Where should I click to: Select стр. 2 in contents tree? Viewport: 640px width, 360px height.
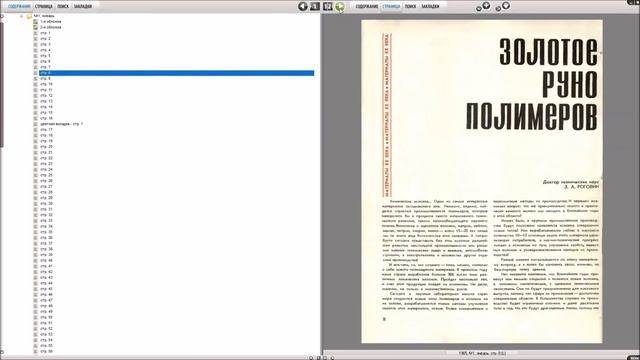[45, 39]
